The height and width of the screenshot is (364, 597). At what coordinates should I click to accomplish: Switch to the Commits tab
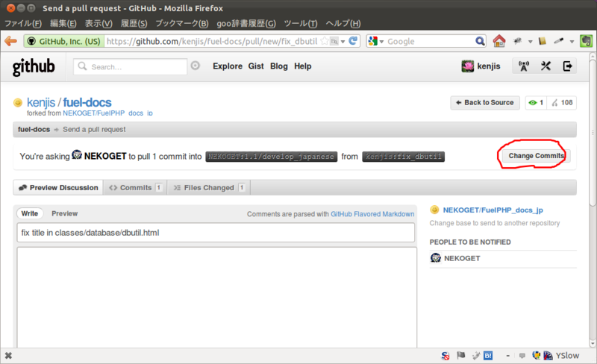pos(135,188)
